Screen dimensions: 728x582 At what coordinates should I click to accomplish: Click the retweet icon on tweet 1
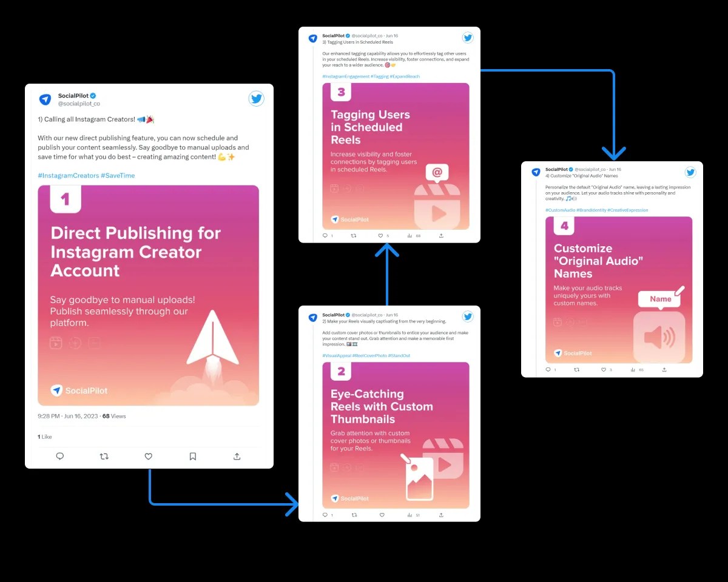pyautogui.click(x=104, y=457)
